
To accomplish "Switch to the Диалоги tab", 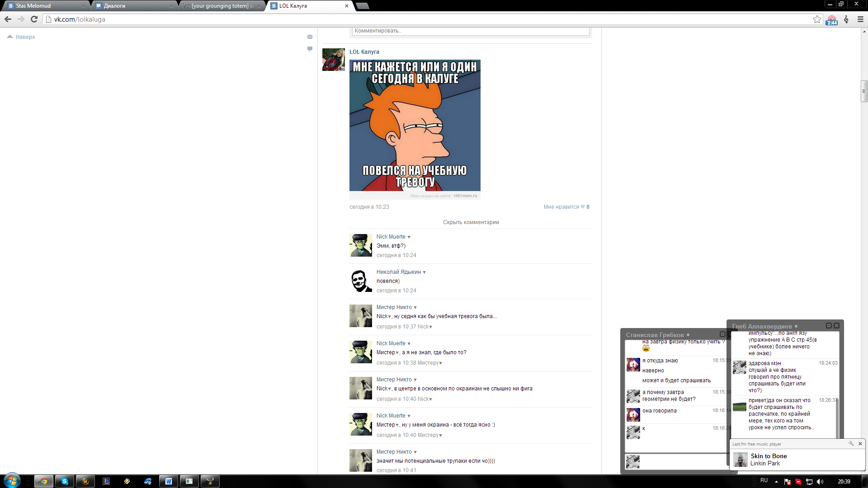I will [x=134, y=6].
